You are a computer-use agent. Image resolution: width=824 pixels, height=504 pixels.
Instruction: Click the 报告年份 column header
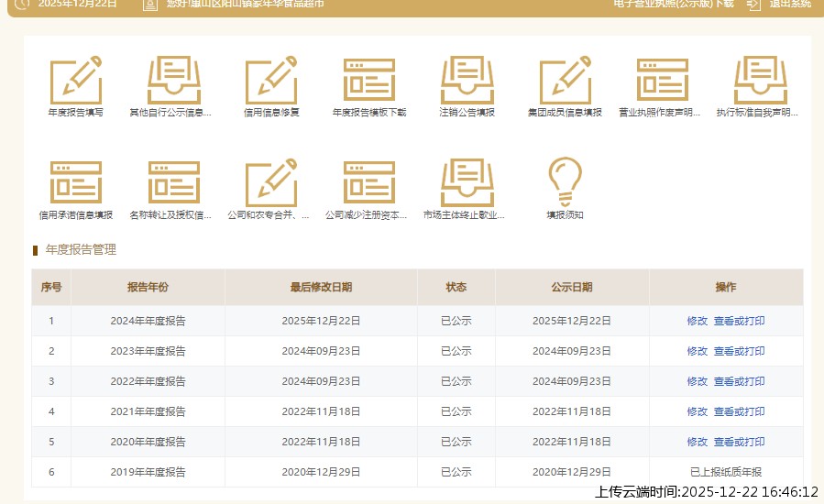coord(148,287)
